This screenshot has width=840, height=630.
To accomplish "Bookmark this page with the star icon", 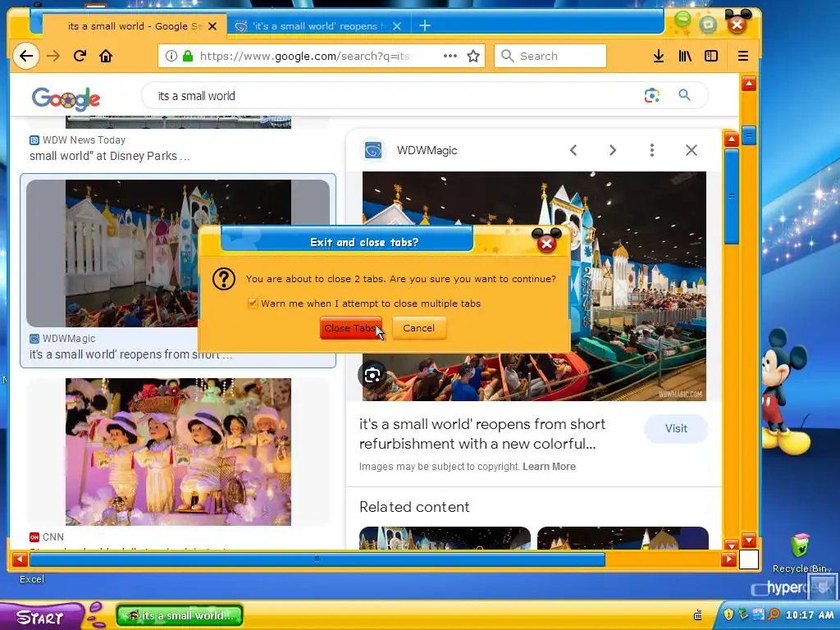I will pyautogui.click(x=473, y=56).
